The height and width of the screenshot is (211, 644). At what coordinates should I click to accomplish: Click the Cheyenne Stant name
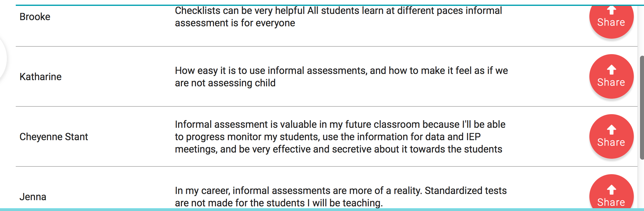click(54, 137)
